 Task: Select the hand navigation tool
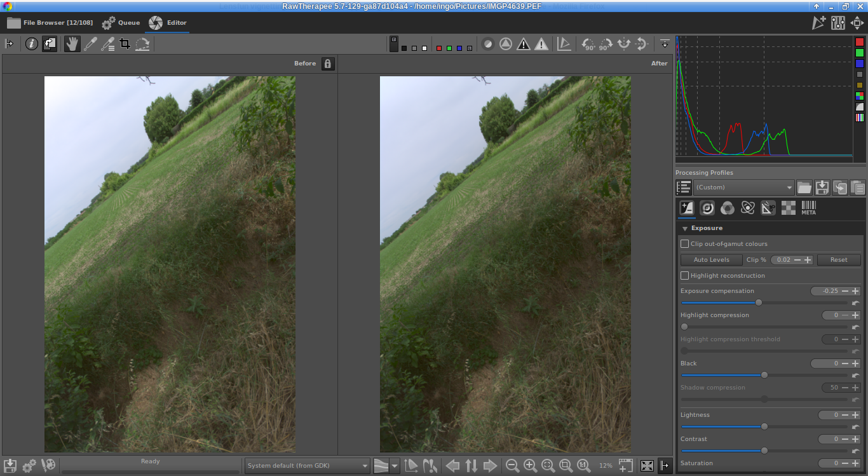point(72,44)
